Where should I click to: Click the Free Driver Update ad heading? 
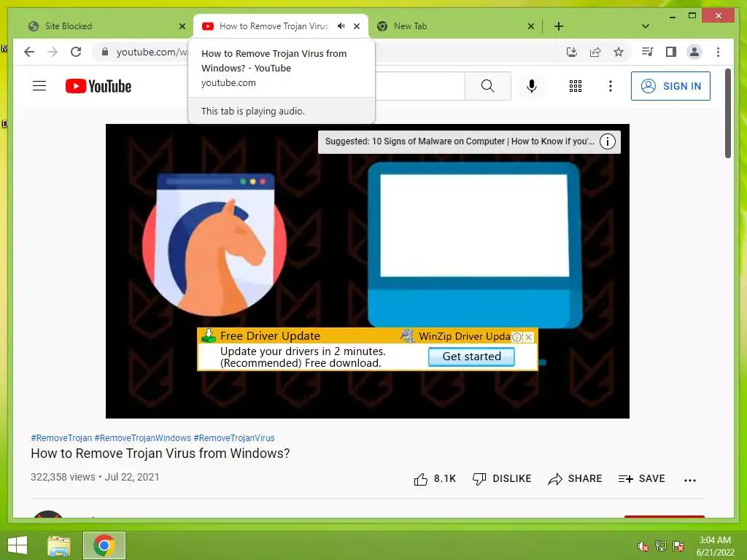[270, 335]
